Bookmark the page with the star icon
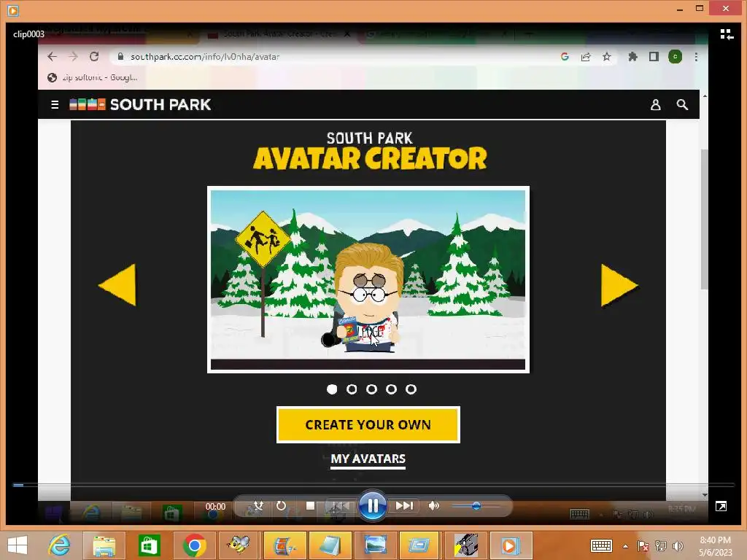The width and height of the screenshot is (747, 560). (606, 57)
